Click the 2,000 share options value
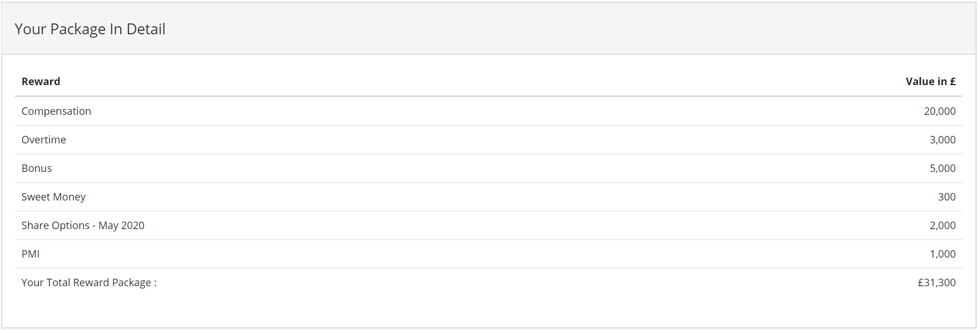 point(942,226)
